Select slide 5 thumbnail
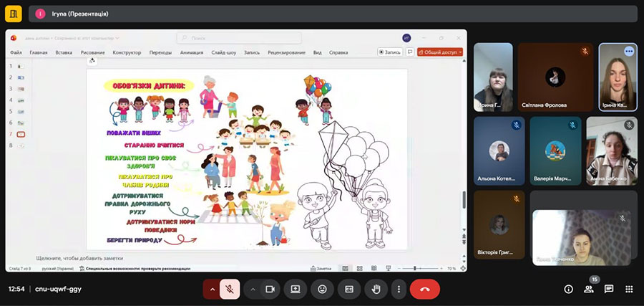This screenshot has width=644, height=306. pos(21,112)
